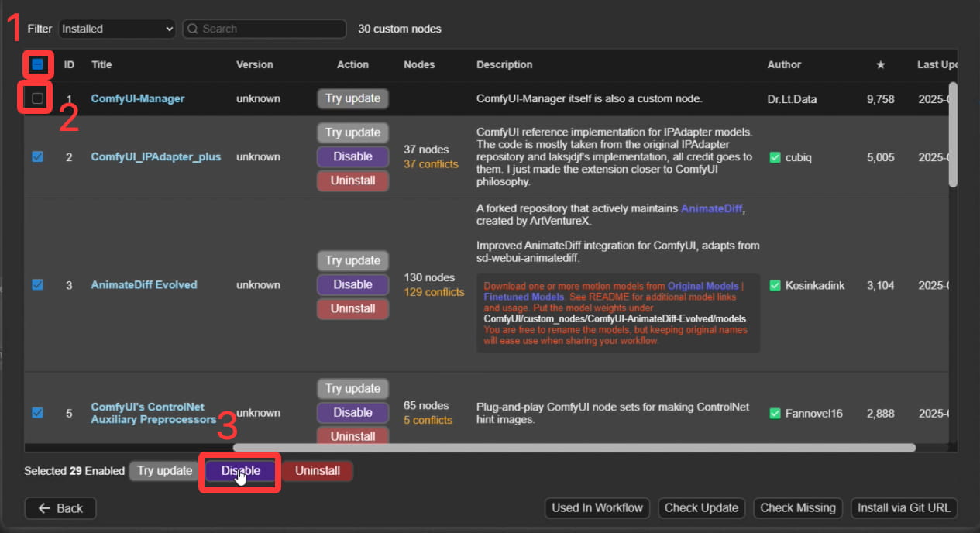The width and height of the screenshot is (980, 533).
Task: Toggle the select-all checkbox in table header
Action: (37, 64)
